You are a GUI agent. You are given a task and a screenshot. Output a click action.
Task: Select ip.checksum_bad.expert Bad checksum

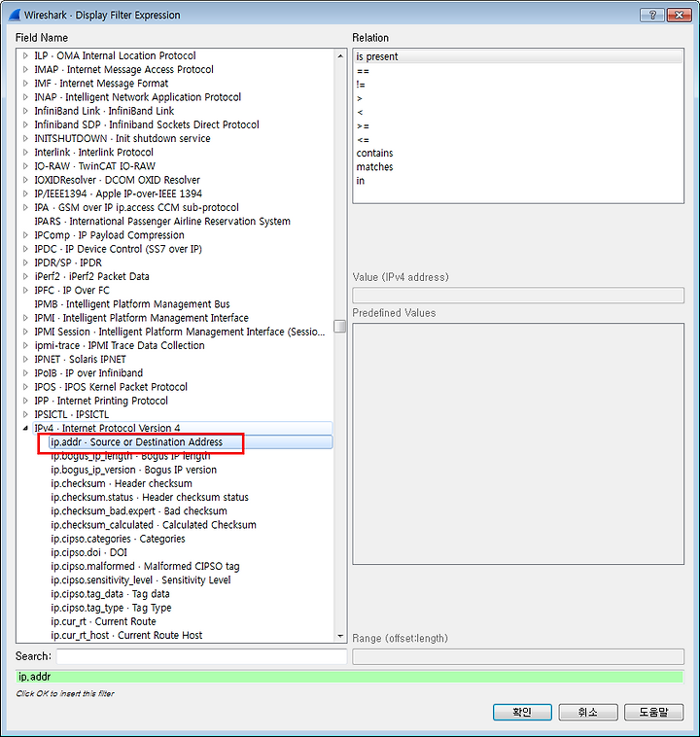click(x=139, y=510)
